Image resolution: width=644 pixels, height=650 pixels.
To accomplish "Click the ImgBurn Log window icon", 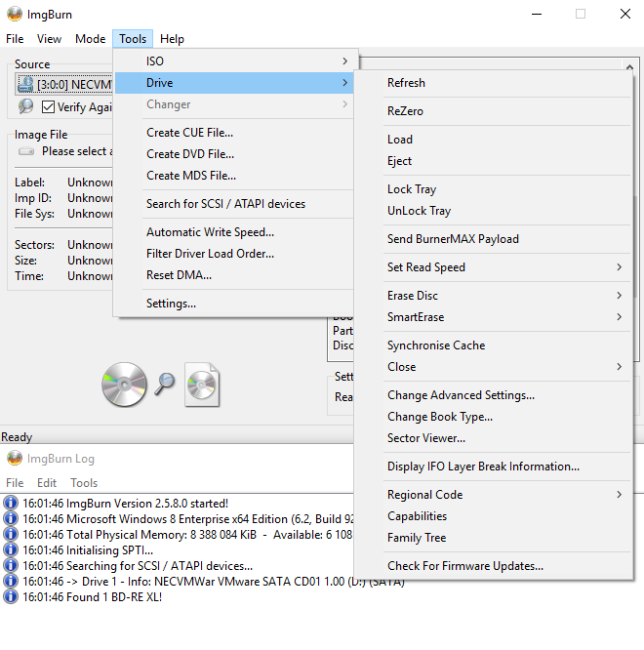I will (x=15, y=458).
